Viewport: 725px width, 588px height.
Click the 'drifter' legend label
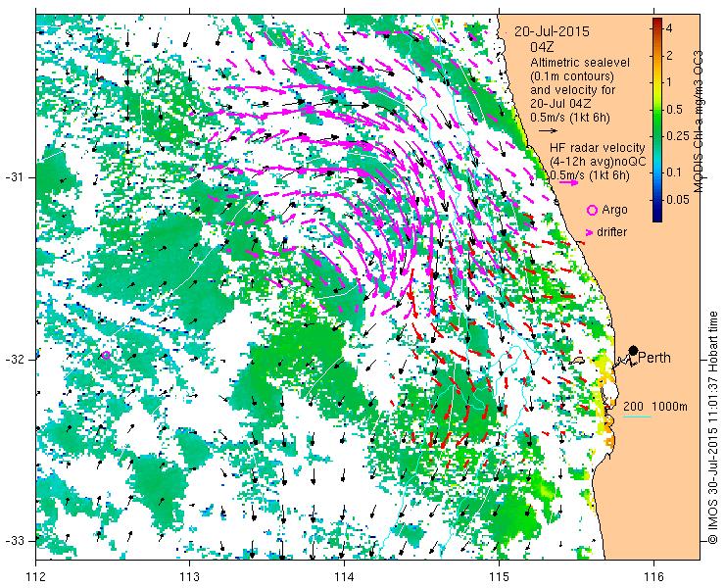click(x=611, y=232)
